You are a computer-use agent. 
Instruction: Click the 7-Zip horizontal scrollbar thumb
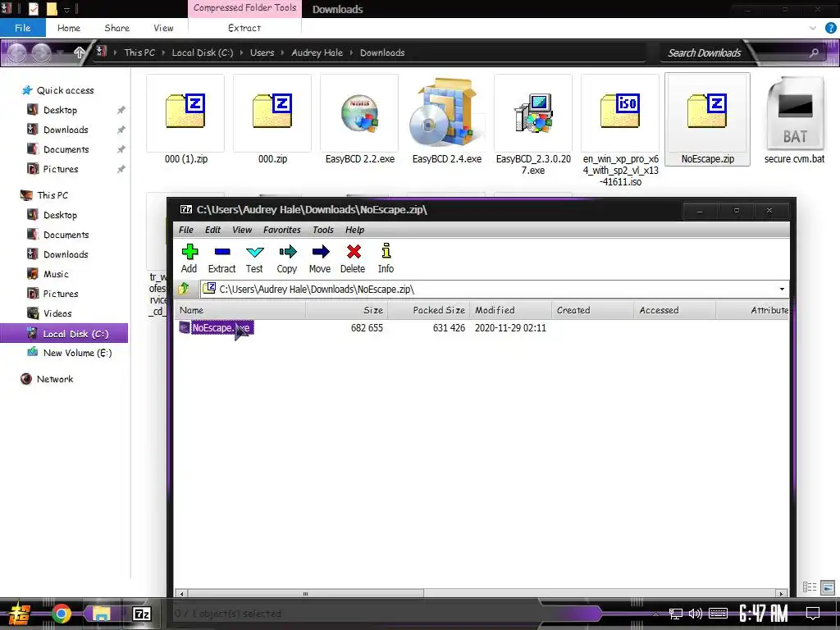coord(305,594)
